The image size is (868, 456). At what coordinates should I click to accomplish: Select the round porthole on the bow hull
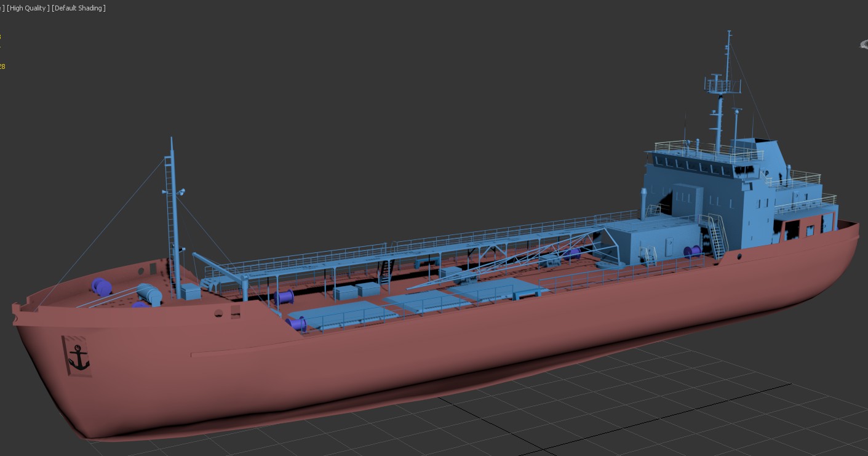pos(219,313)
